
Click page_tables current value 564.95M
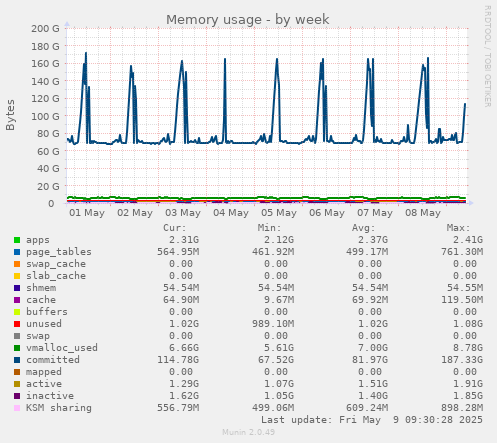[x=178, y=252]
